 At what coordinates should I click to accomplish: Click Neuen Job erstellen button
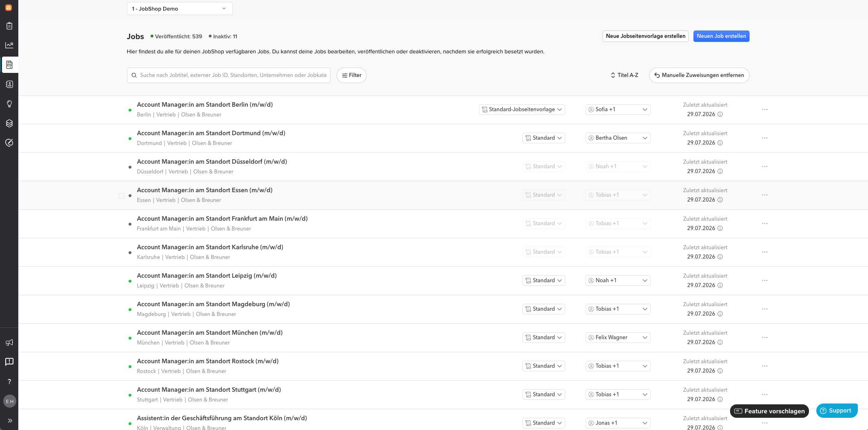click(x=721, y=36)
